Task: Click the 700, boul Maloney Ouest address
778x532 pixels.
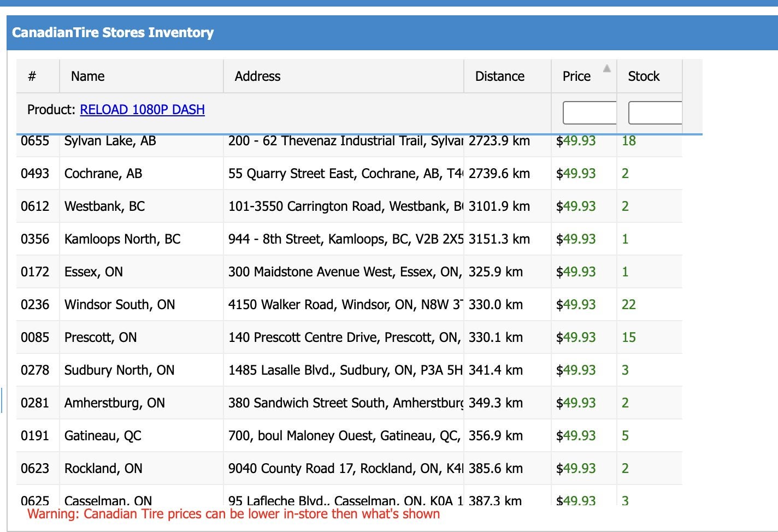Action: 345,436
